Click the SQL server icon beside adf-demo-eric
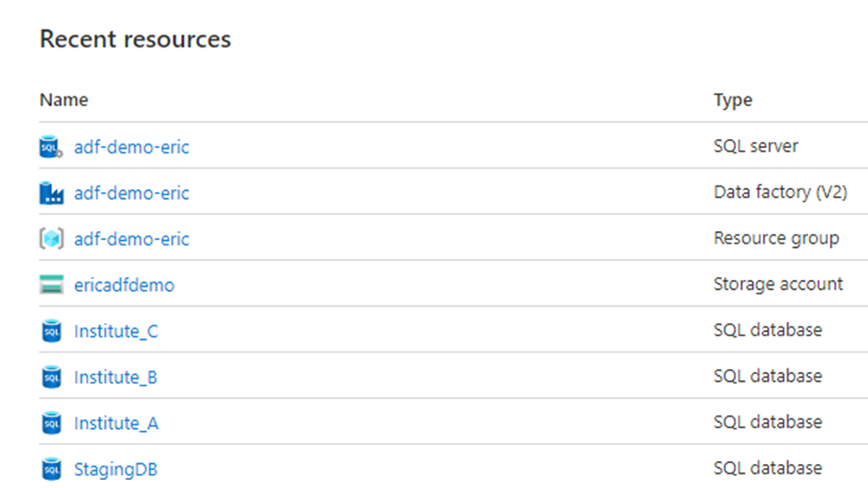Viewport: 868px width, 488px height. [52, 147]
